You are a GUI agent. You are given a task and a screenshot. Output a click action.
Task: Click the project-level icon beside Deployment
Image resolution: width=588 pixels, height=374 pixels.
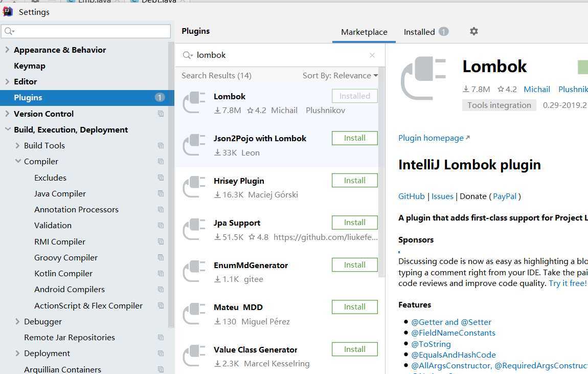[x=161, y=354]
